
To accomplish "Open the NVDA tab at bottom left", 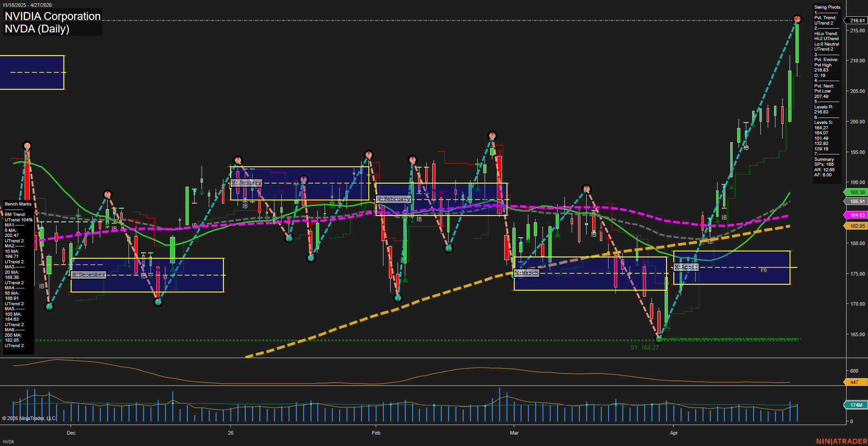I will click(x=8, y=441).
